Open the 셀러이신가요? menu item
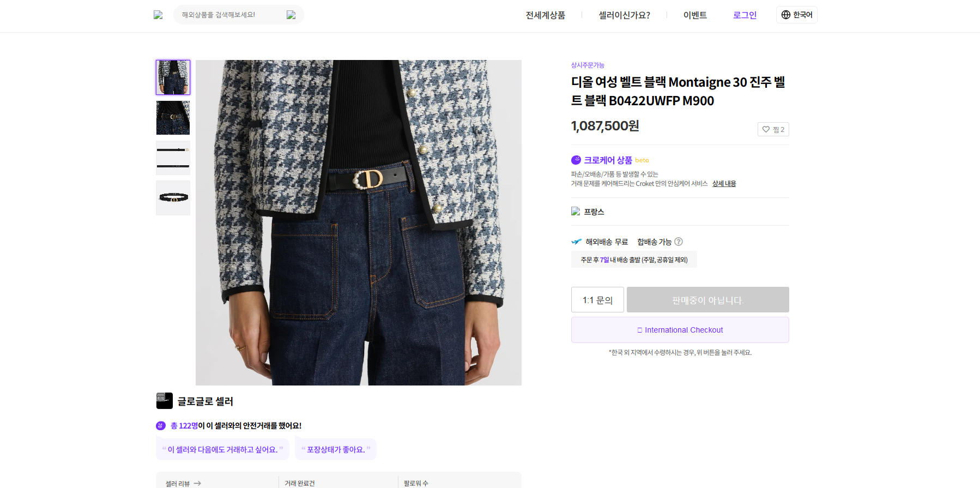The image size is (980, 488). click(624, 15)
